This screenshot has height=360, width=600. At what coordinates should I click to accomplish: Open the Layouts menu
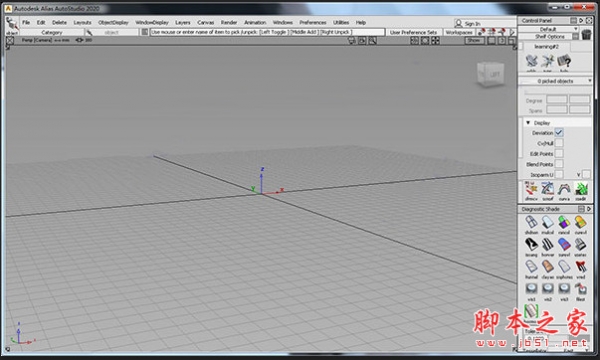(82, 22)
